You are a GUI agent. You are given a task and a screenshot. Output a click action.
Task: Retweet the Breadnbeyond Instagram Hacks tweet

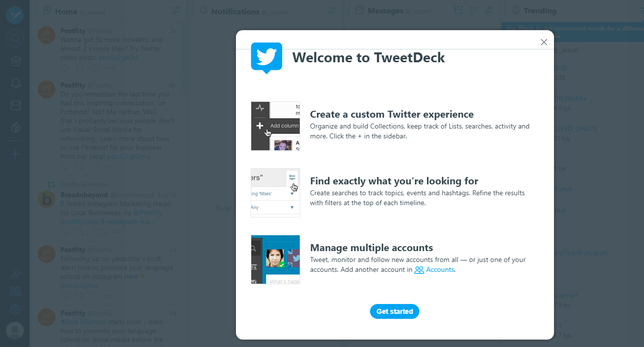coord(81,232)
